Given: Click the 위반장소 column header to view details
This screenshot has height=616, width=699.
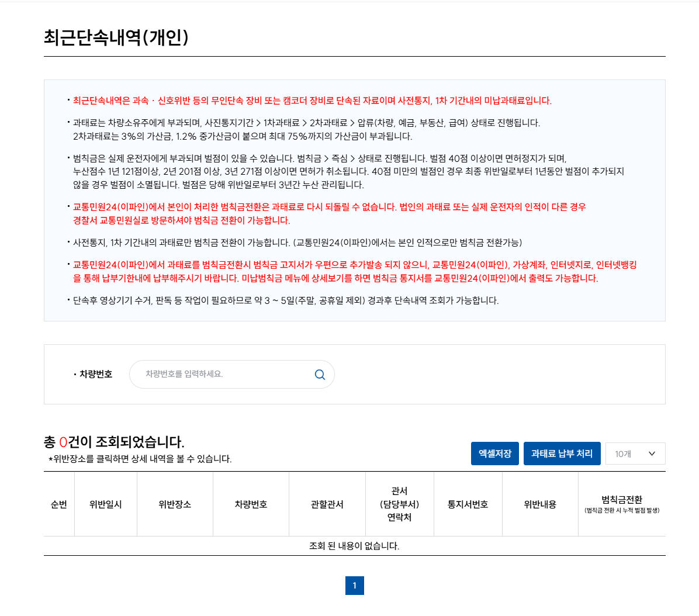Looking at the screenshot, I should click(x=174, y=503).
